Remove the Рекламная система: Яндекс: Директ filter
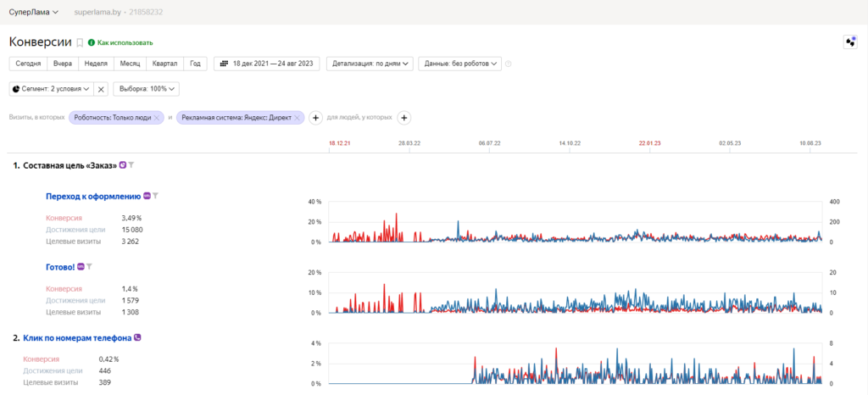 tap(298, 118)
